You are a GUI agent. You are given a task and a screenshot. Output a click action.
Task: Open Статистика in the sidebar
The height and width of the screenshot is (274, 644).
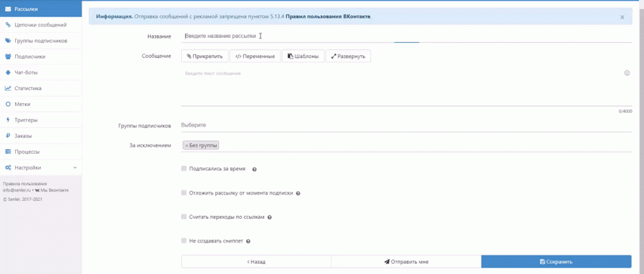[28, 88]
